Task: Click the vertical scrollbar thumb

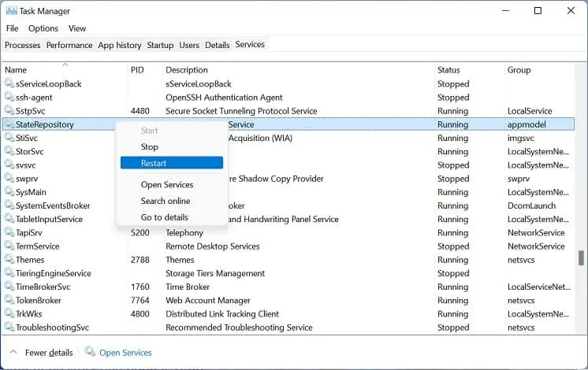Action: 581,258
